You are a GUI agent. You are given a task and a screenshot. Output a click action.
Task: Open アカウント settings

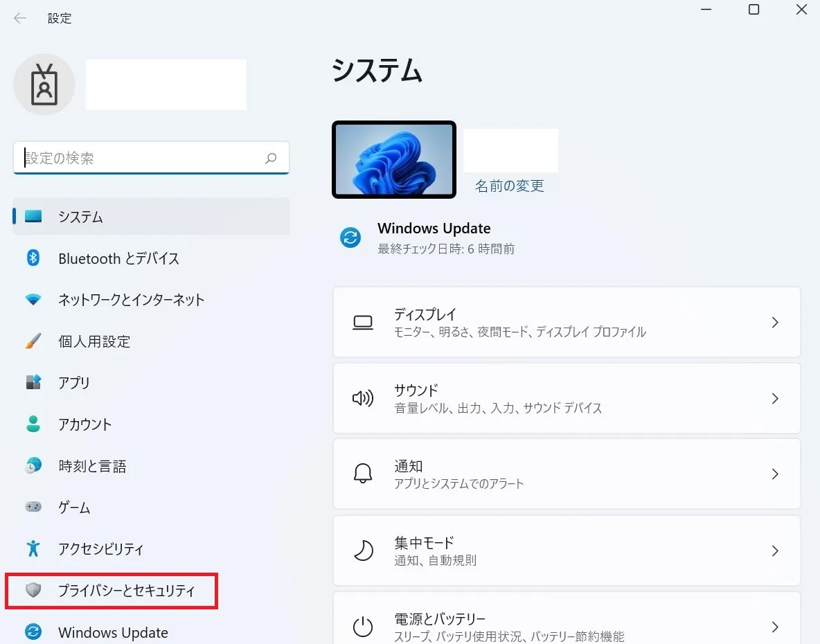tap(33, 424)
